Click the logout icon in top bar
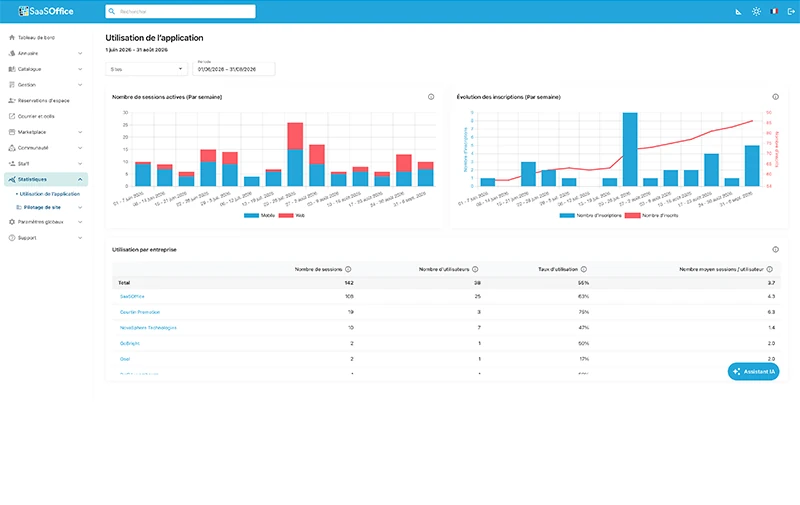The height and width of the screenshot is (505, 800). tap(791, 11)
